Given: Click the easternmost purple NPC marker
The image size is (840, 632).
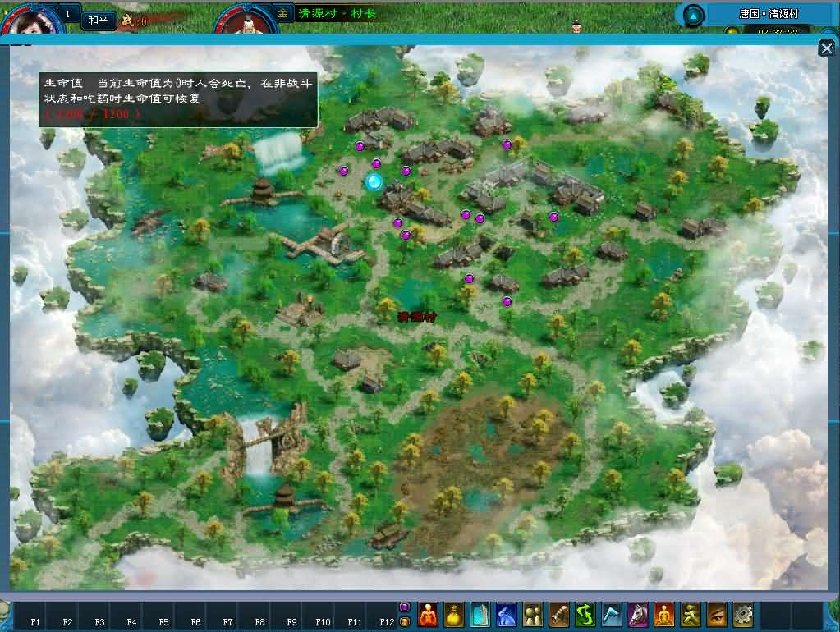Looking at the screenshot, I should pyautogui.click(x=554, y=217).
